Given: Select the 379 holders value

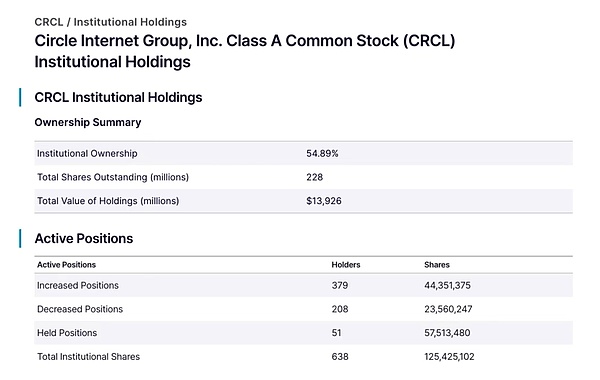Looking at the screenshot, I should click(x=340, y=285).
